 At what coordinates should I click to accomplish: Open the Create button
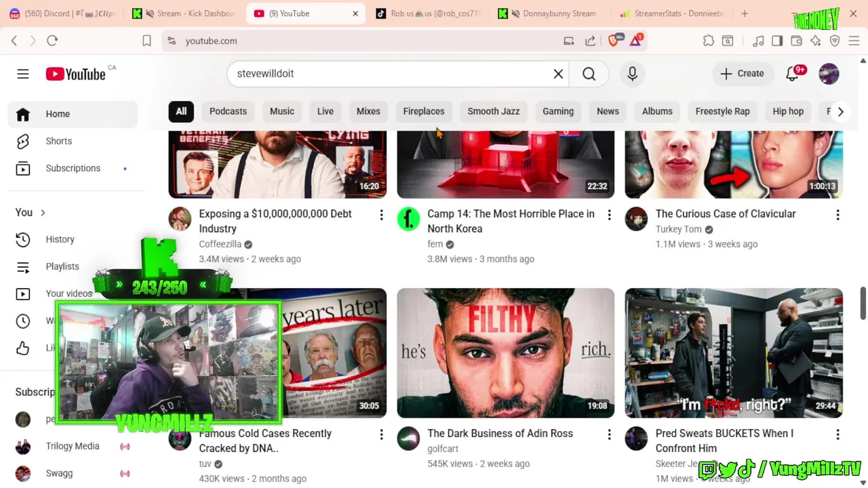pyautogui.click(x=742, y=74)
